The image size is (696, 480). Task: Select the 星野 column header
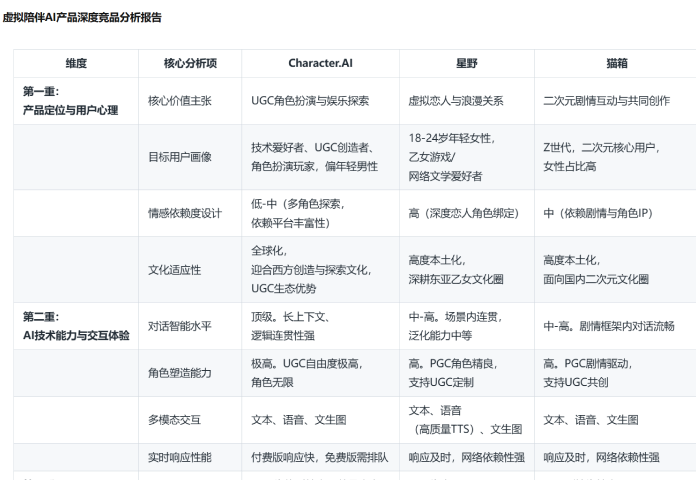click(467, 63)
